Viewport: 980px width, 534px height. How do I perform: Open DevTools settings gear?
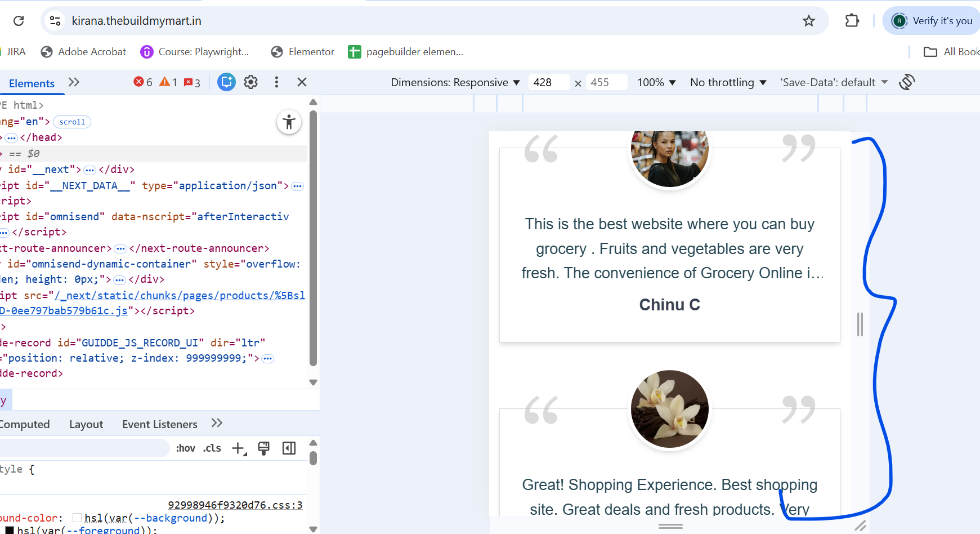[251, 82]
